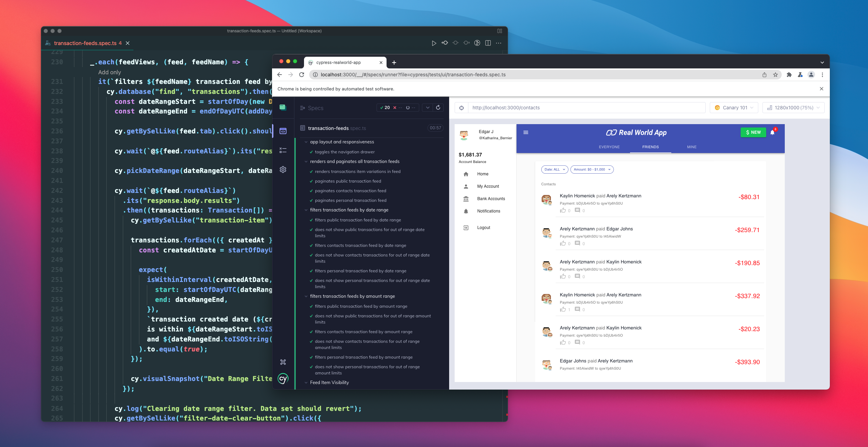This screenshot has width=868, height=447.
Task: Toggle the comment icon on Edgar Johns payment
Action: click(x=578, y=243)
